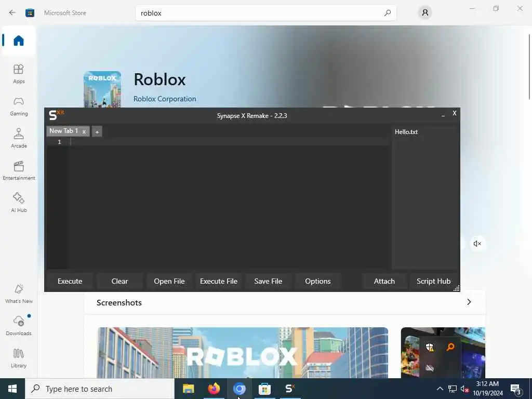Select Hello.txt in the script list
Viewport: 532px width, 399px height.
[406, 132]
